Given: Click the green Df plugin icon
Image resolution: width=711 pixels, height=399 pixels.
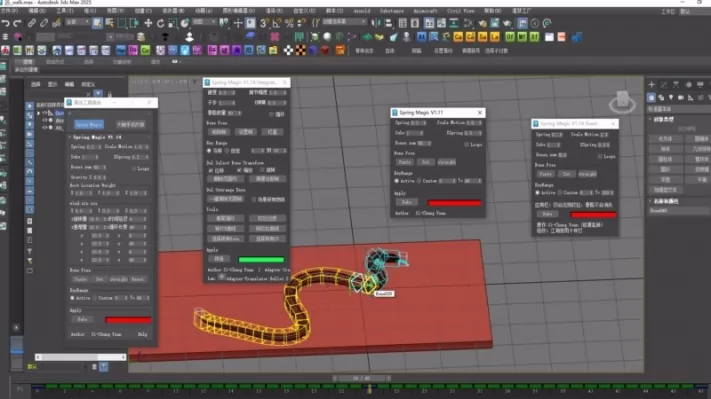Looking at the screenshot, I should 510,37.
